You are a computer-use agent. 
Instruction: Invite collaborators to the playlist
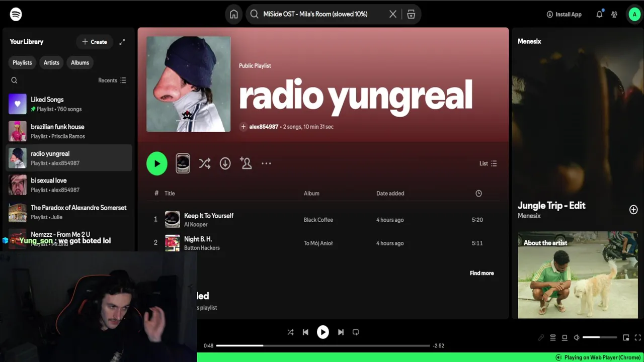(x=246, y=163)
